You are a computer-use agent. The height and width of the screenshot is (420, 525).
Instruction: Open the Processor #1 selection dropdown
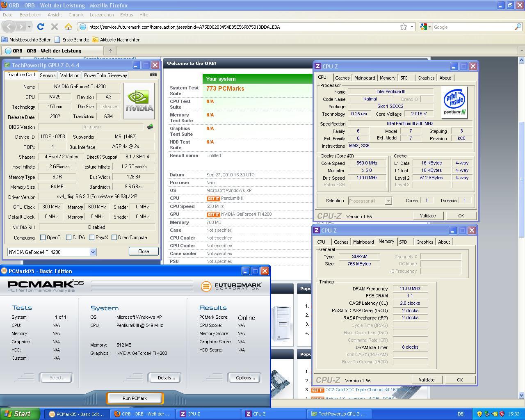pos(388,201)
